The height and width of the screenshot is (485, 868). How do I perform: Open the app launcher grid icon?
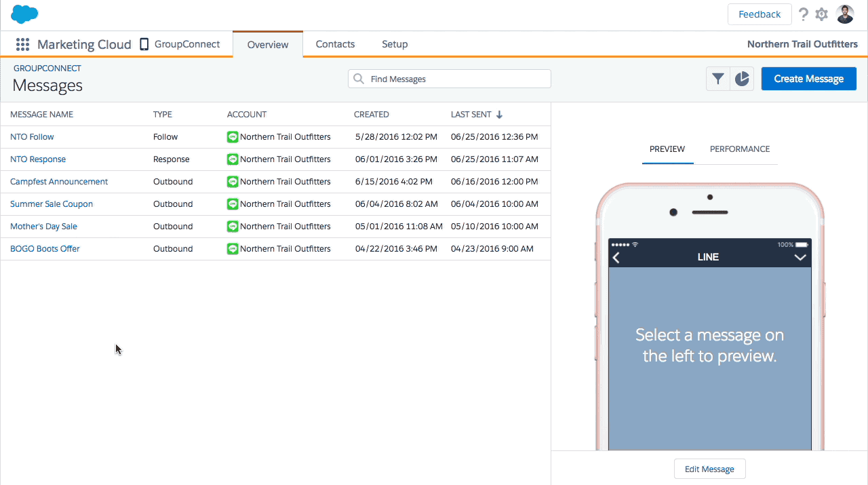coord(22,44)
